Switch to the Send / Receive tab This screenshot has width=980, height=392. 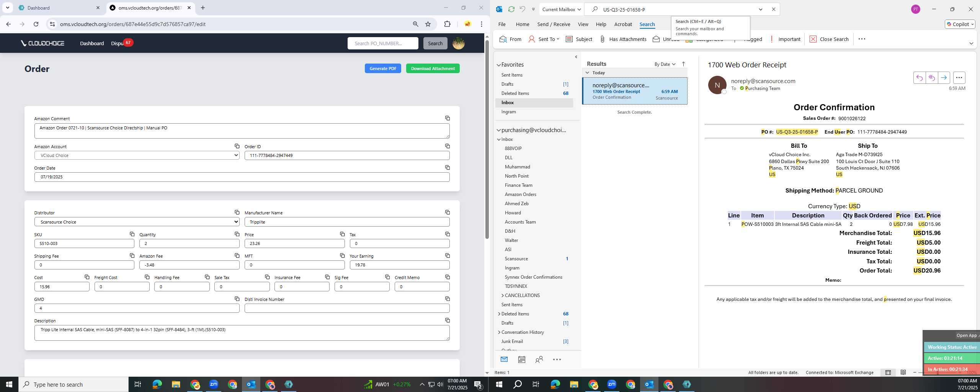[554, 24]
